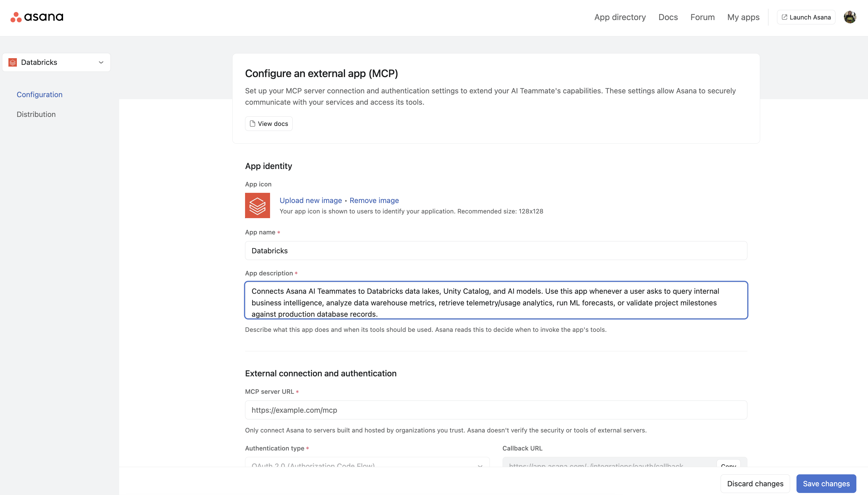Click the 'Configure an external app (MCP)' title
868x495 pixels.
(x=322, y=73)
